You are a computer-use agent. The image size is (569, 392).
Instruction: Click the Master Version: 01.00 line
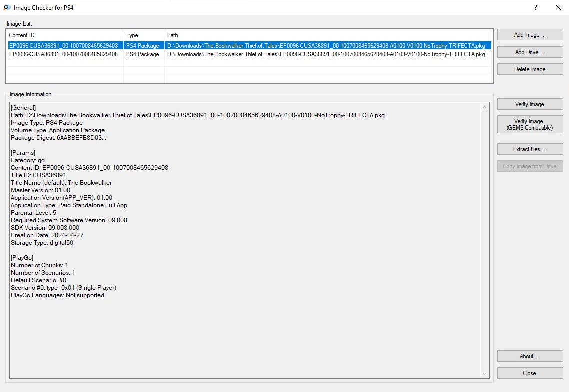40,190
